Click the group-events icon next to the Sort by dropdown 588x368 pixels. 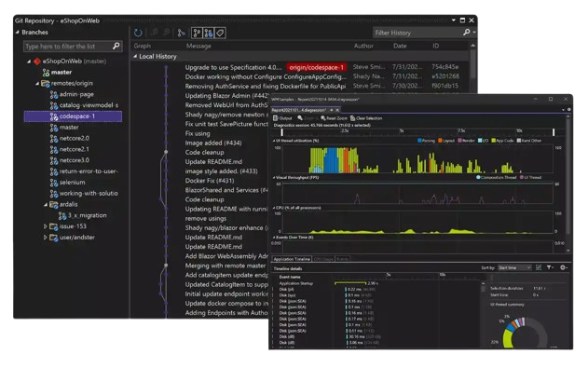pos(539,267)
